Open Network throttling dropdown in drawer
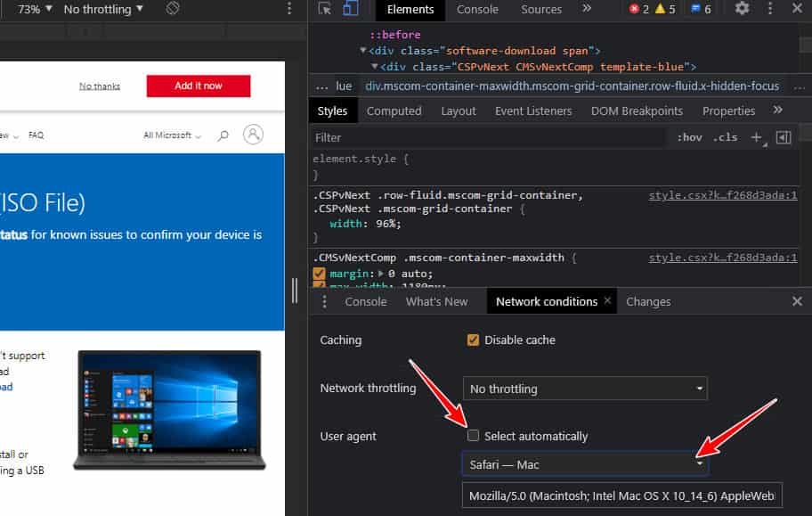Viewport: 812px width, 516px height. [585, 389]
